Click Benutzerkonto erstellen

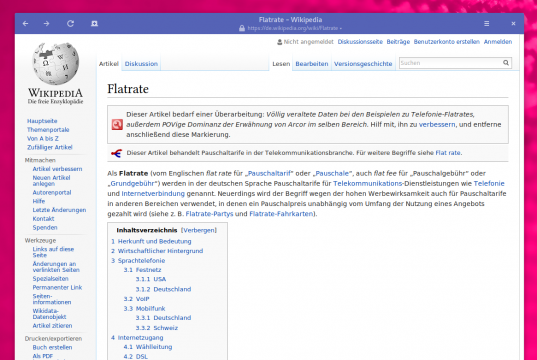(447, 42)
